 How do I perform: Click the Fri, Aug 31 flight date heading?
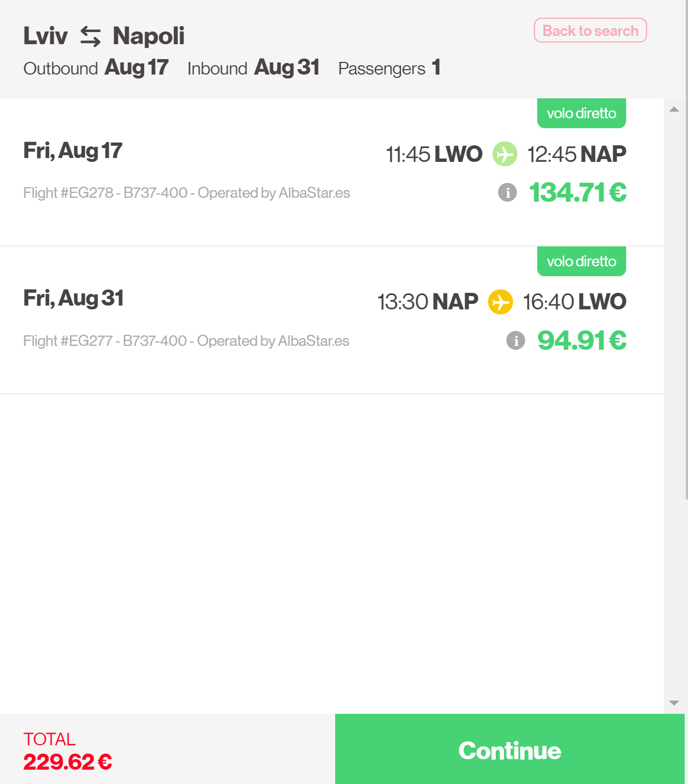pos(73,298)
